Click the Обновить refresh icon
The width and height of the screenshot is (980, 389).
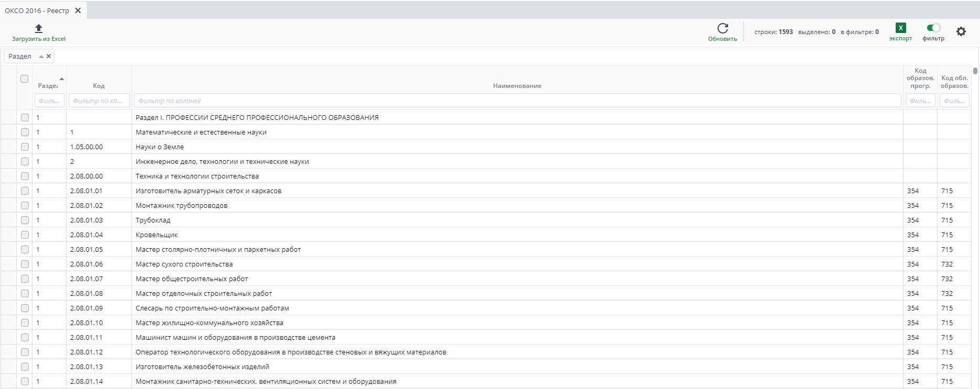point(723,28)
